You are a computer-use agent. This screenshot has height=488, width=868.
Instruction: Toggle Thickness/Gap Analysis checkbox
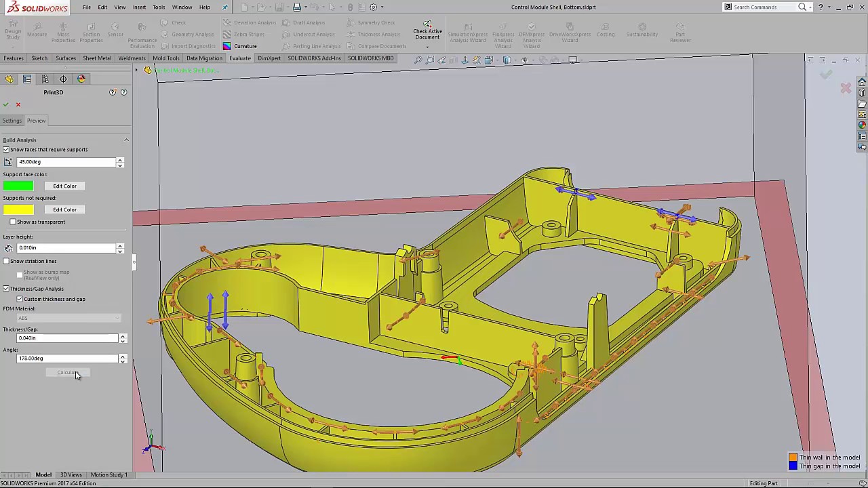coord(6,289)
